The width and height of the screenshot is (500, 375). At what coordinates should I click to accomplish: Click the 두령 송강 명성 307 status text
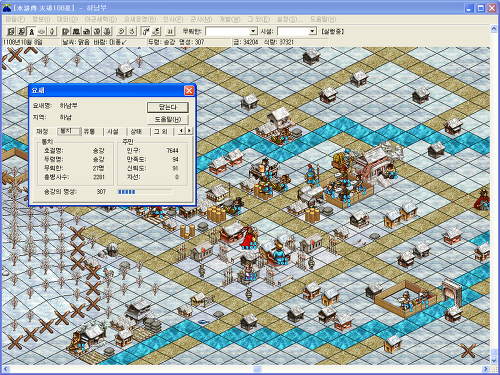(x=176, y=42)
